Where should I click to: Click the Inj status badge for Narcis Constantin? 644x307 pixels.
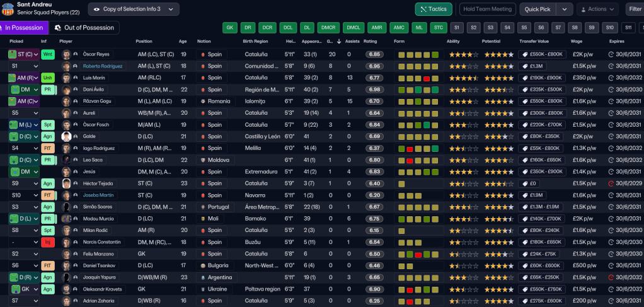(47, 242)
